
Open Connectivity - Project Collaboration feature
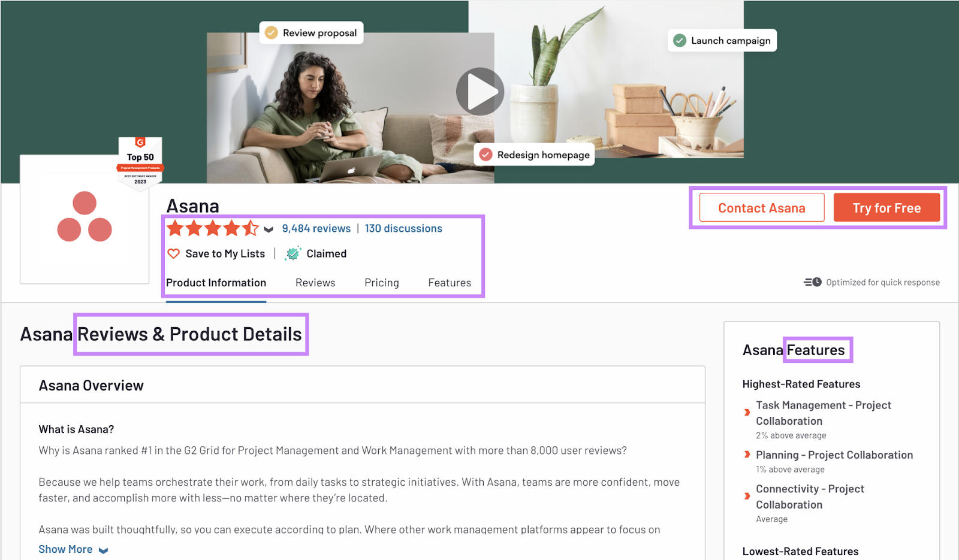(x=810, y=497)
